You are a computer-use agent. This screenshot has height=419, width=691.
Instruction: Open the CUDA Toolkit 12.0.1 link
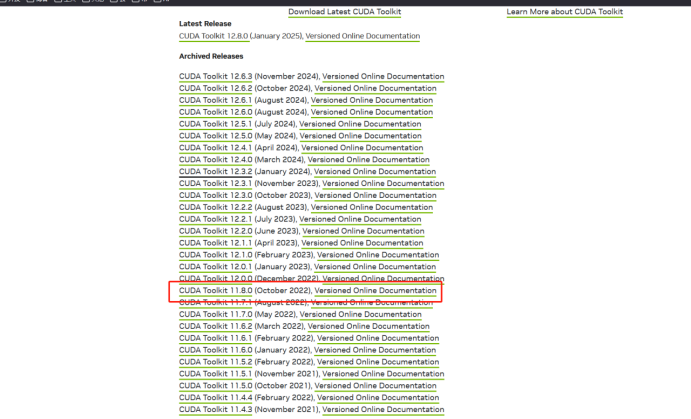[215, 267]
